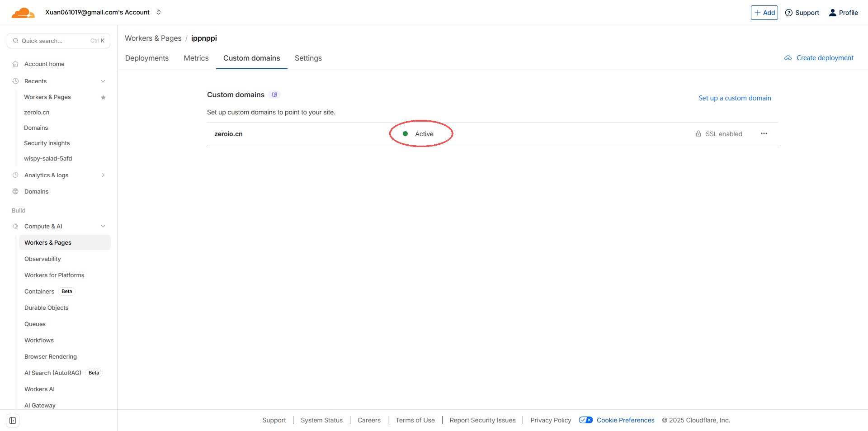Click the Cloudflare logo
The height and width of the screenshot is (431, 868).
pos(23,13)
